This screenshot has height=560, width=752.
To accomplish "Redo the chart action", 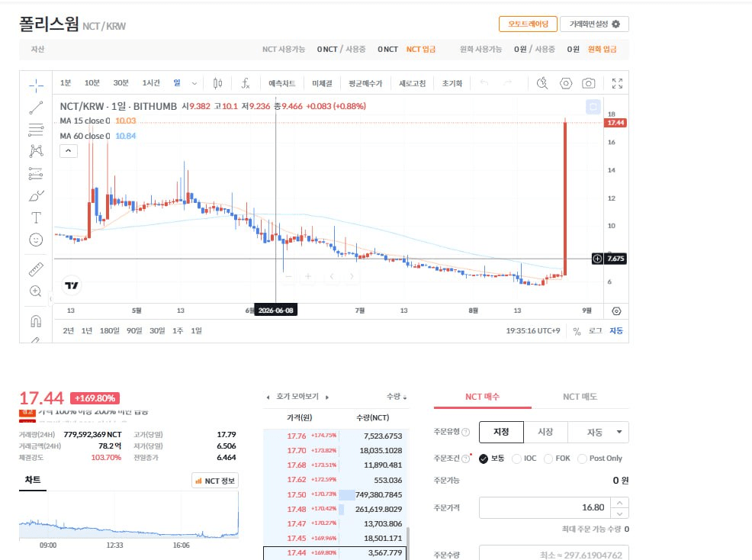I will point(507,83).
